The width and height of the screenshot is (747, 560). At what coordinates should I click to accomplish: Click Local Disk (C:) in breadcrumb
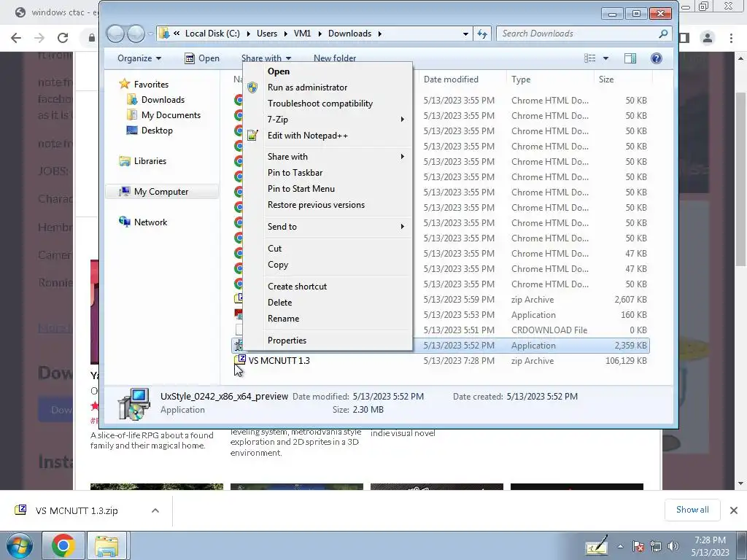click(x=212, y=34)
